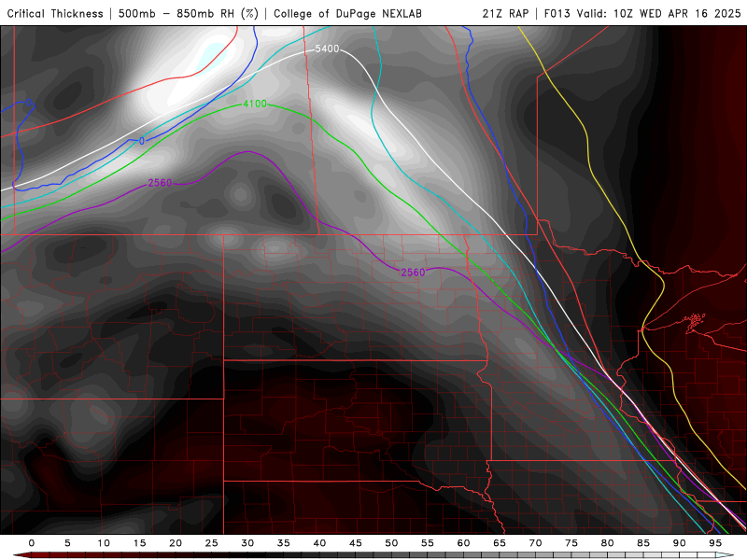Click the purple 2560 label nearest the 4100 label
The height and width of the screenshot is (560, 747).
[x=160, y=183]
